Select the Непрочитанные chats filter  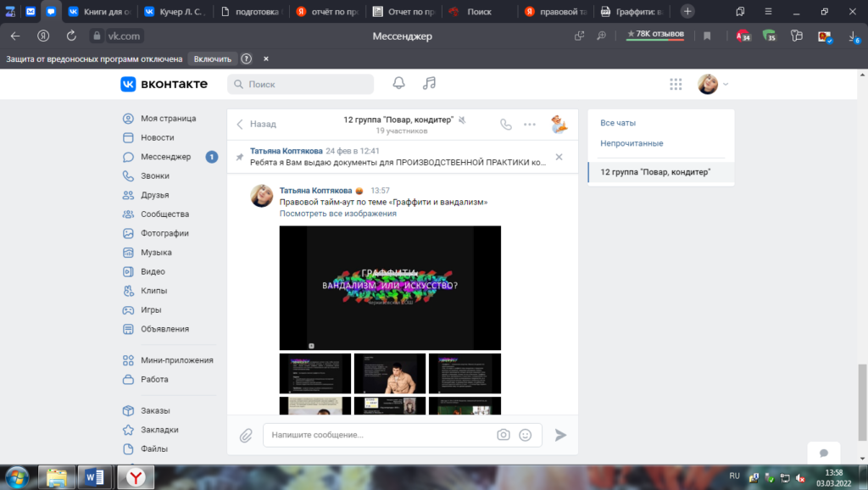[632, 143]
